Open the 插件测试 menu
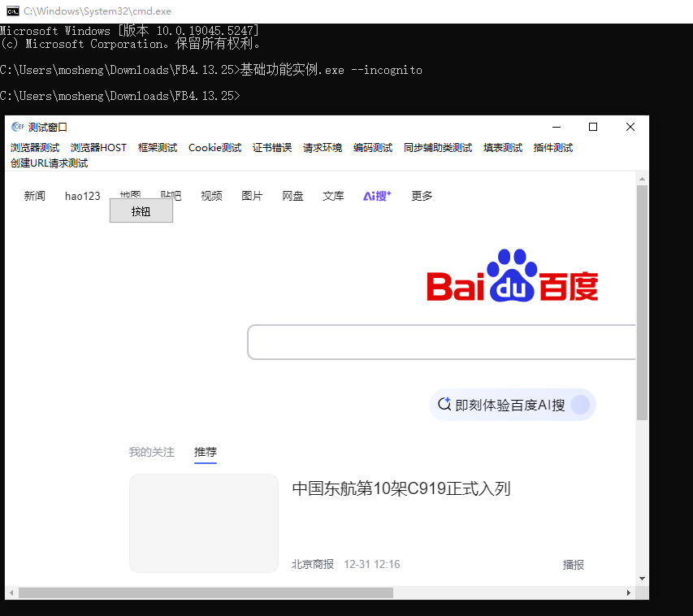The width and height of the screenshot is (693, 616). [x=553, y=148]
